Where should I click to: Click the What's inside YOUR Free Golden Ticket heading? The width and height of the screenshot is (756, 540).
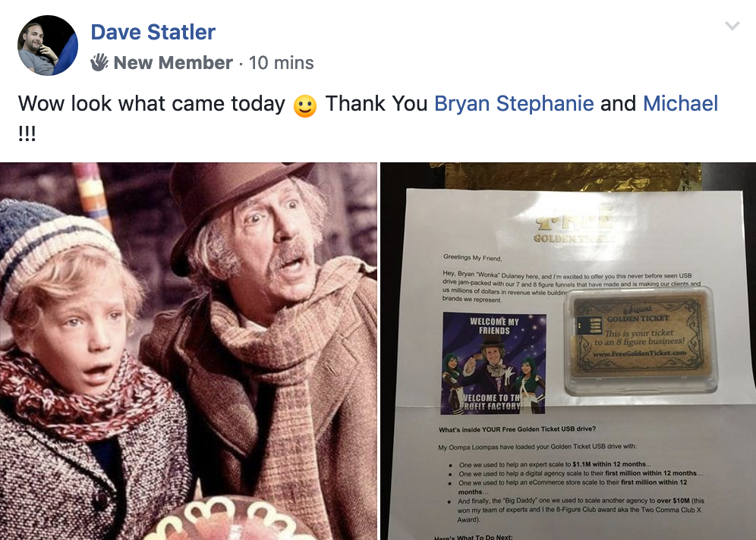517,429
